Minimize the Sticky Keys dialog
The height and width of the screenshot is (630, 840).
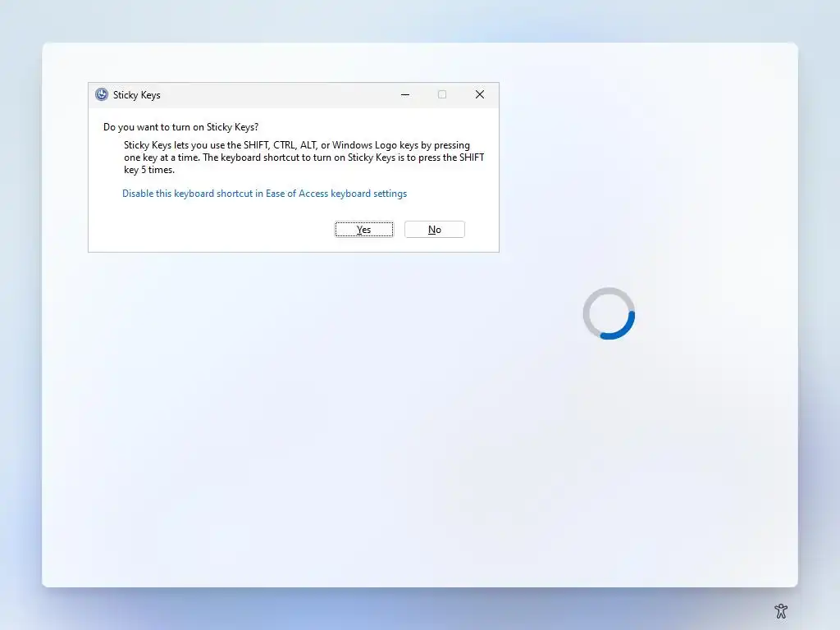(405, 95)
